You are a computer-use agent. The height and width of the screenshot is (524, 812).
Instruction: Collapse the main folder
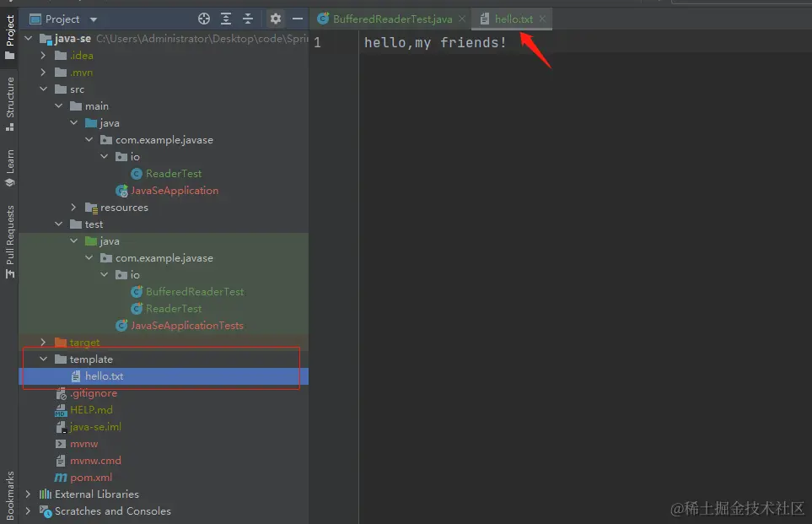pyautogui.click(x=58, y=106)
